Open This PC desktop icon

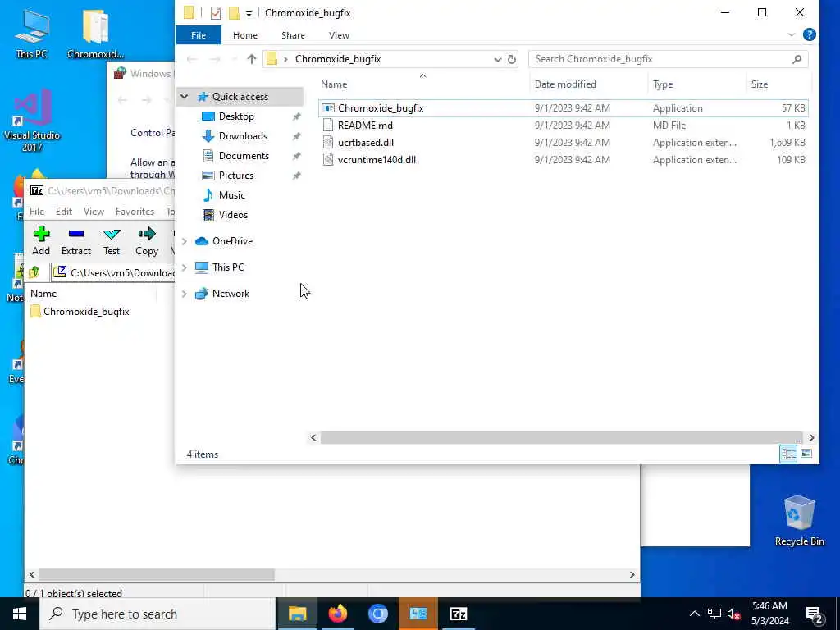[x=32, y=34]
